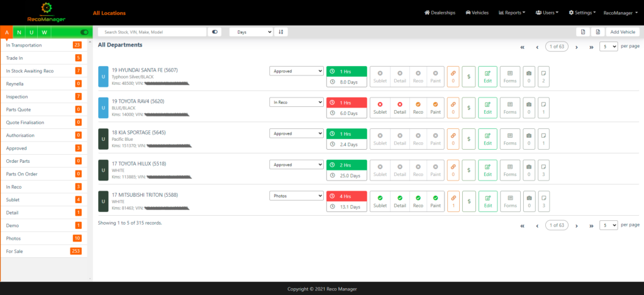
Task: Open status dropdown for Hyundai Santa Fe
Action: (x=297, y=71)
